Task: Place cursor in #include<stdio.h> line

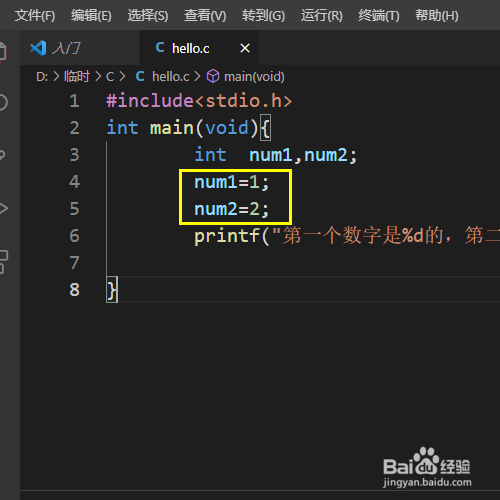Action: (199, 101)
